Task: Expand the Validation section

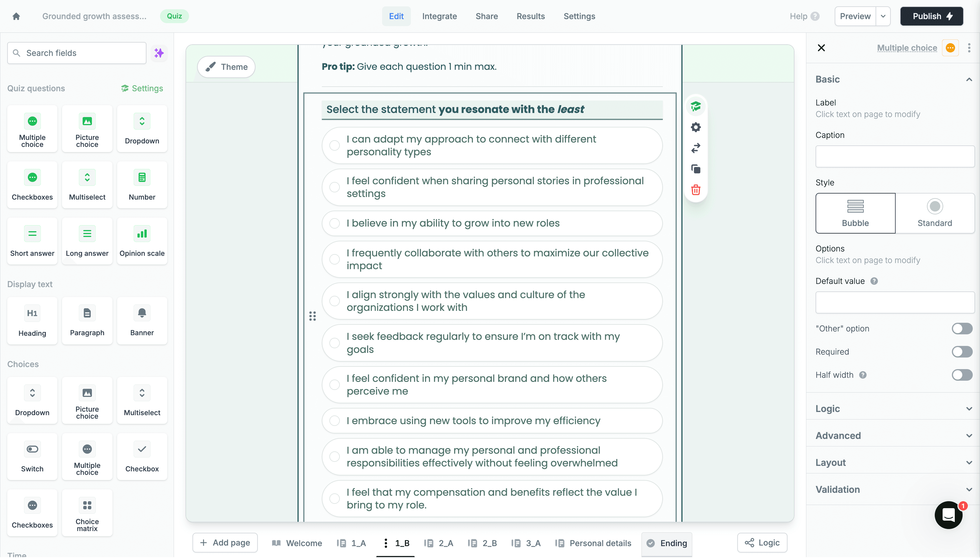Action: (894, 489)
